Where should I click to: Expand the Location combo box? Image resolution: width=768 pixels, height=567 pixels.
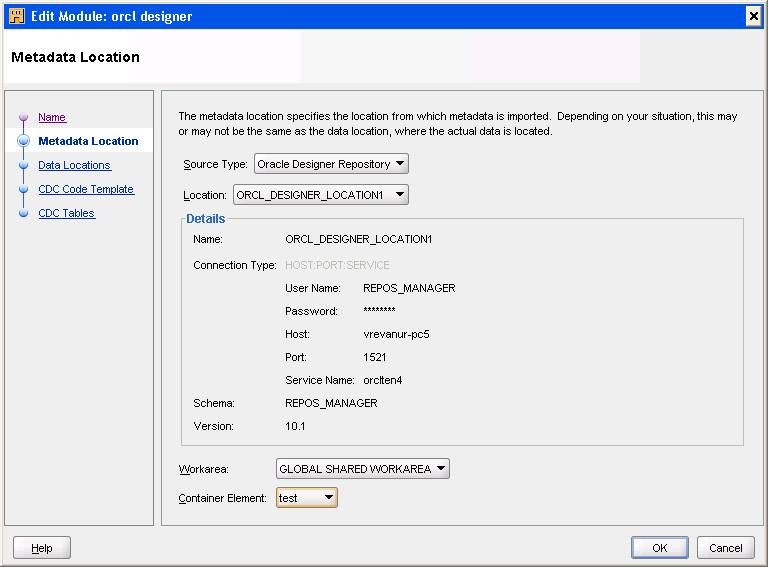321,195
